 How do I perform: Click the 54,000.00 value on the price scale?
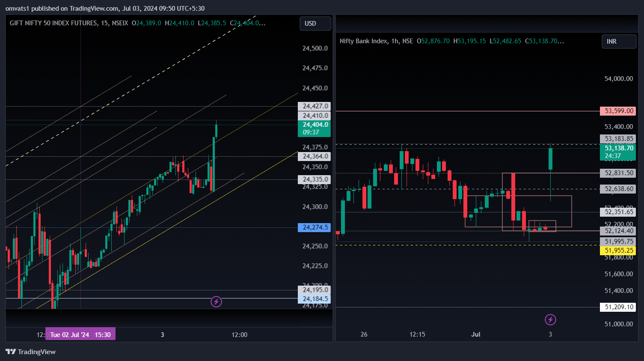coord(618,79)
